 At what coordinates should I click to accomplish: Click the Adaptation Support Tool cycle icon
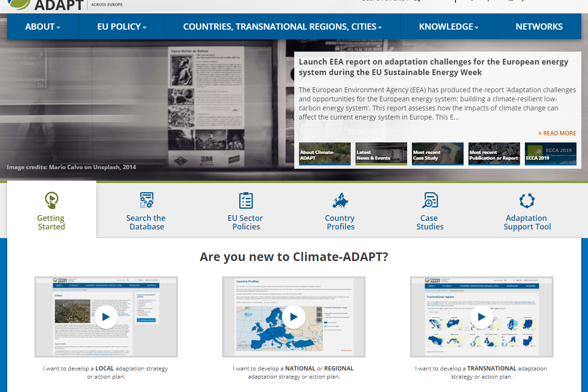(527, 200)
